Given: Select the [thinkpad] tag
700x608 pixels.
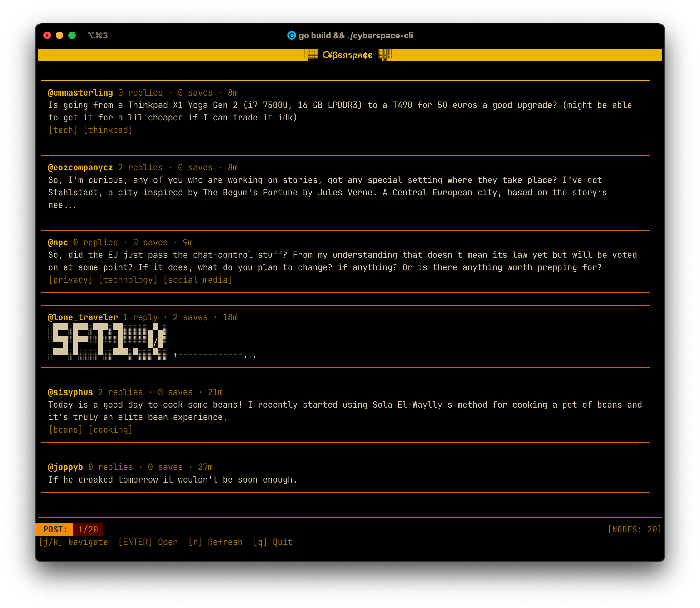Looking at the screenshot, I should [x=108, y=130].
